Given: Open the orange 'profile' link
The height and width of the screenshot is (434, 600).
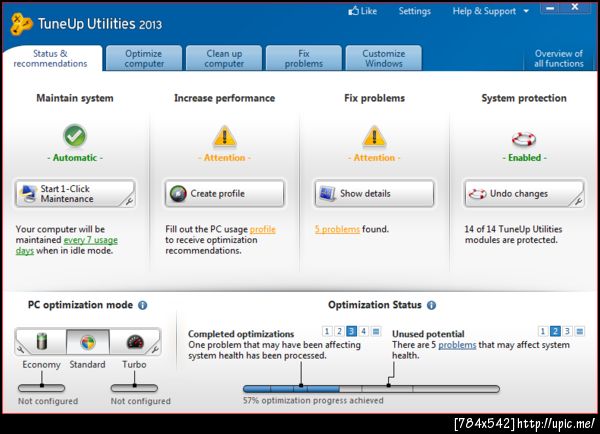Looking at the screenshot, I should click(262, 229).
